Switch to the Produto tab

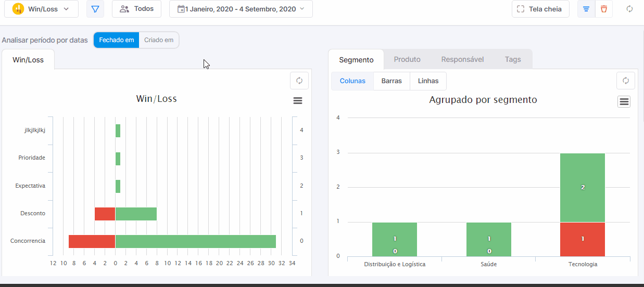[x=407, y=59]
